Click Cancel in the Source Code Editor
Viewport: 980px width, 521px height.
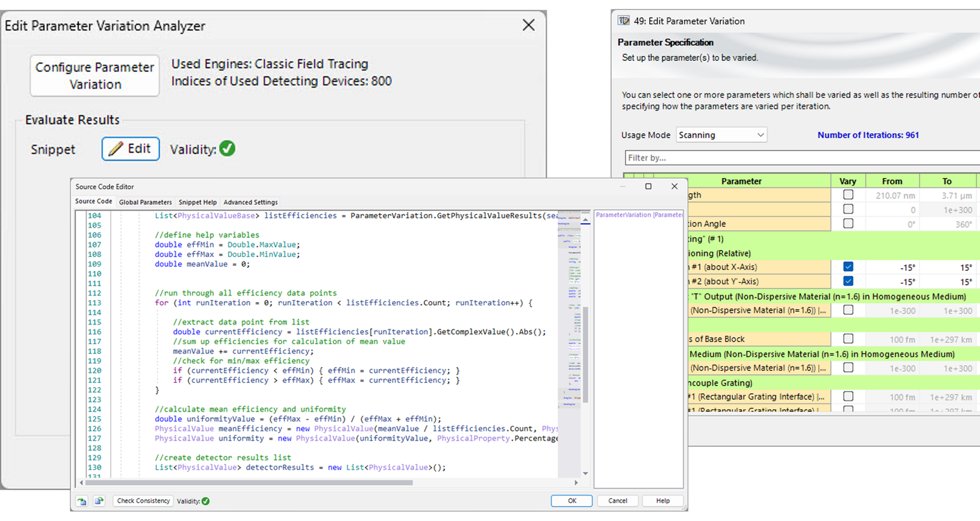click(617, 501)
